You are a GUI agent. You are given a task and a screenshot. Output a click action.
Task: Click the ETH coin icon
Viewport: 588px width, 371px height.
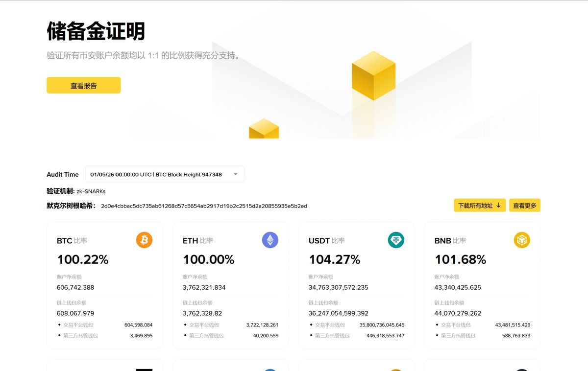click(x=270, y=240)
